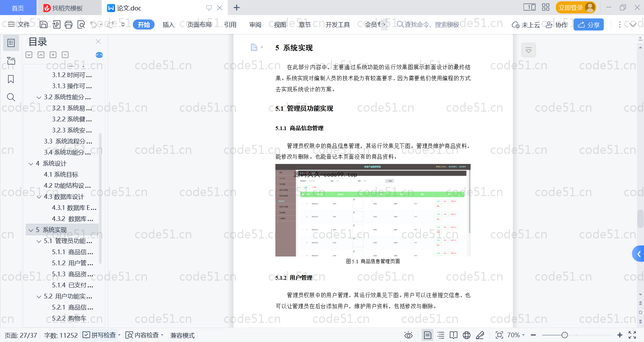The height and width of the screenshot is (342, 644).
Task: Select the 开发工具 ribbon tab
Action: pos(337,24)
